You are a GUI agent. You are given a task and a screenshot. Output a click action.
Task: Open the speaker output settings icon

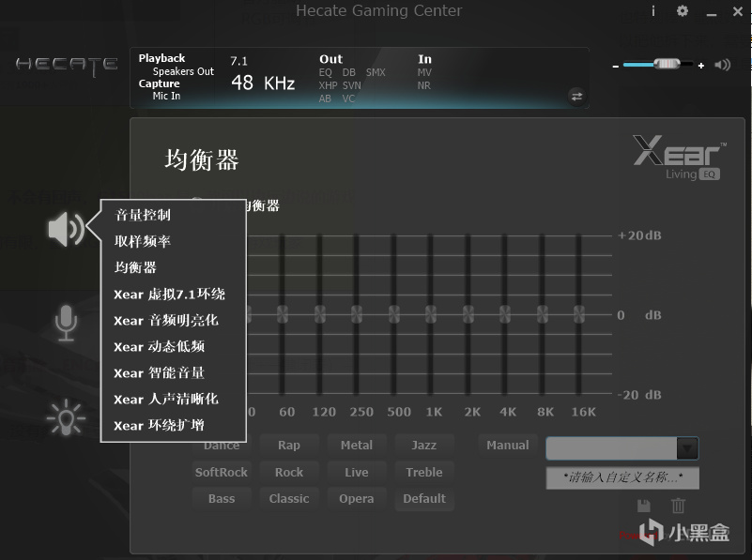click(66, 229)
